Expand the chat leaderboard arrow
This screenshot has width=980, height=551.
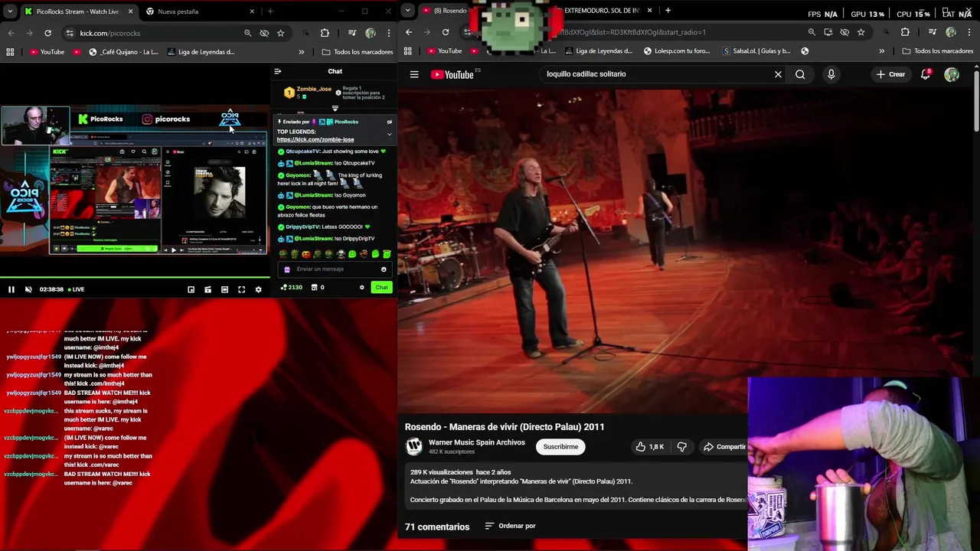tap(335, 108)
